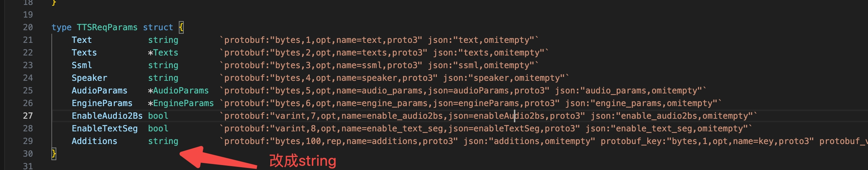Click line number 27 in the gutter
This screenshot has width=868, height=170.
28,116
